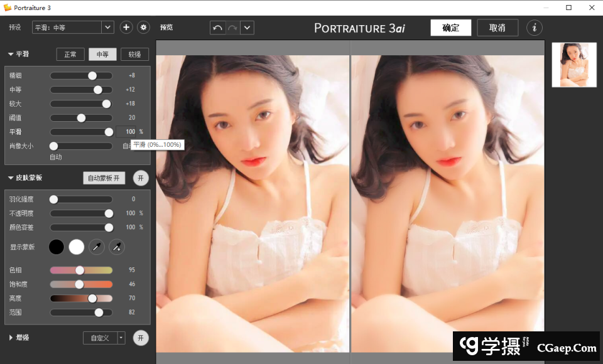
Task: Toggle the enhancement 开 switch
Action: (141, 338)
